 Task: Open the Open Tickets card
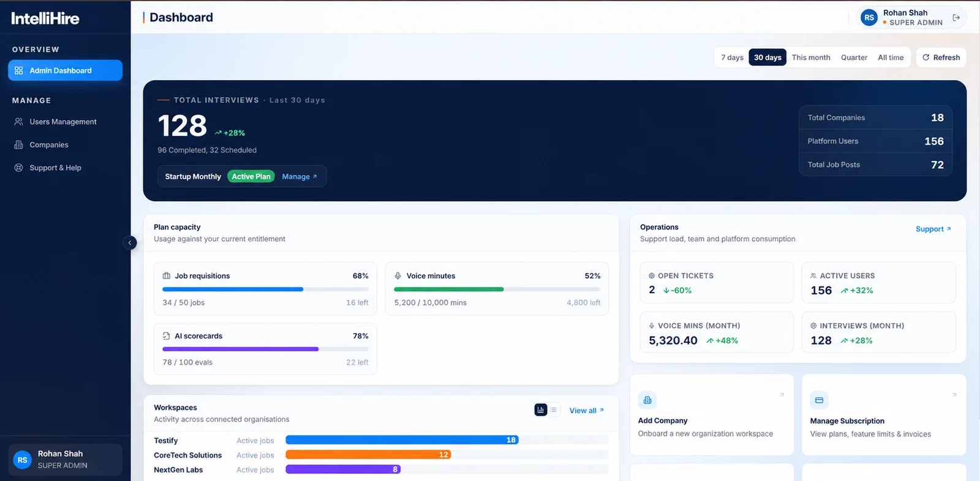(717, 283)
